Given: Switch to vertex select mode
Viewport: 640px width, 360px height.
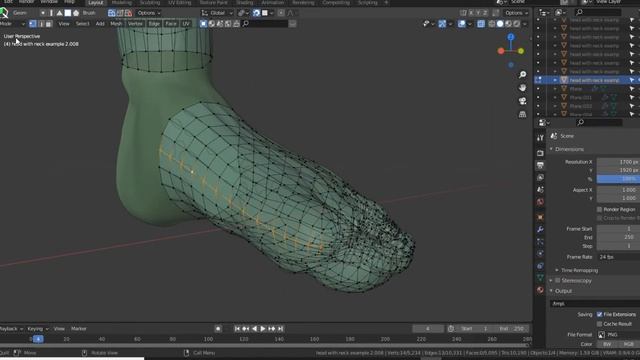Looking at the screenshot, I should coord(33,24).
